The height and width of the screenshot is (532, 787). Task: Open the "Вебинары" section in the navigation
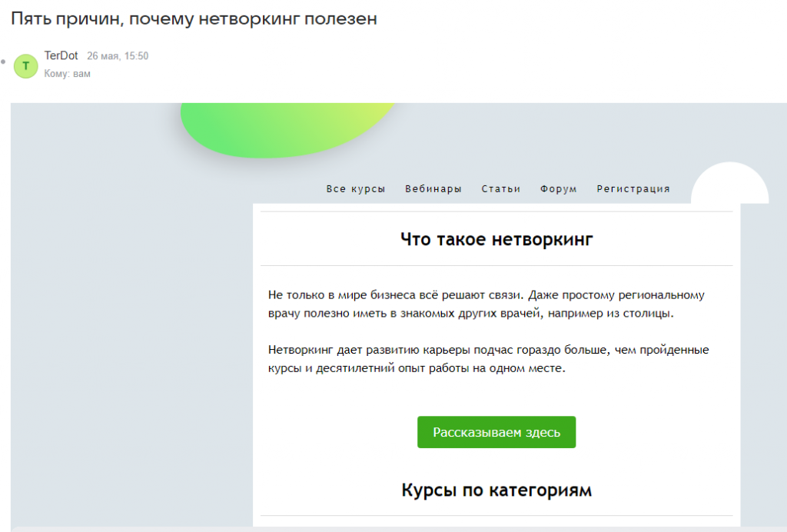[x=433, y=188]
